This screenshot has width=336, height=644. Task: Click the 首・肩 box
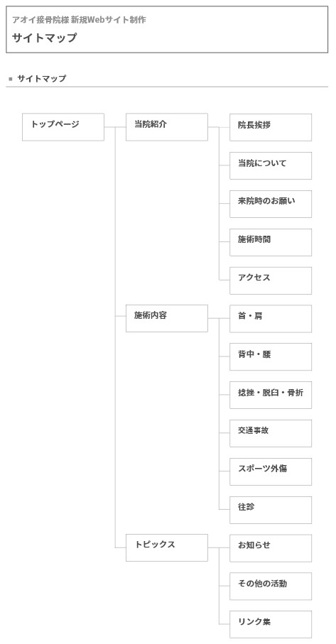[x=270, y=318]
